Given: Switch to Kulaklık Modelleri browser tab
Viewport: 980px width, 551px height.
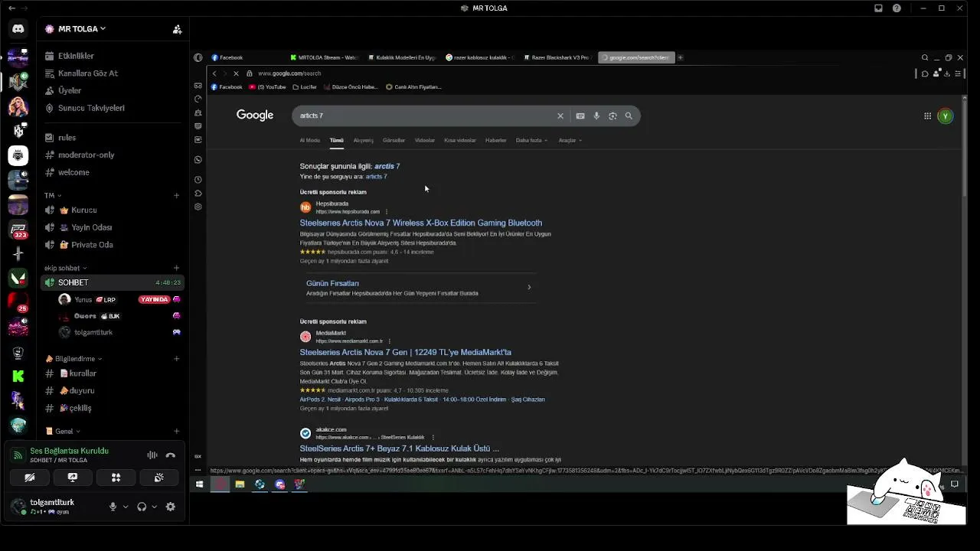Looking at the screenshot, I should tap(401, 57).
